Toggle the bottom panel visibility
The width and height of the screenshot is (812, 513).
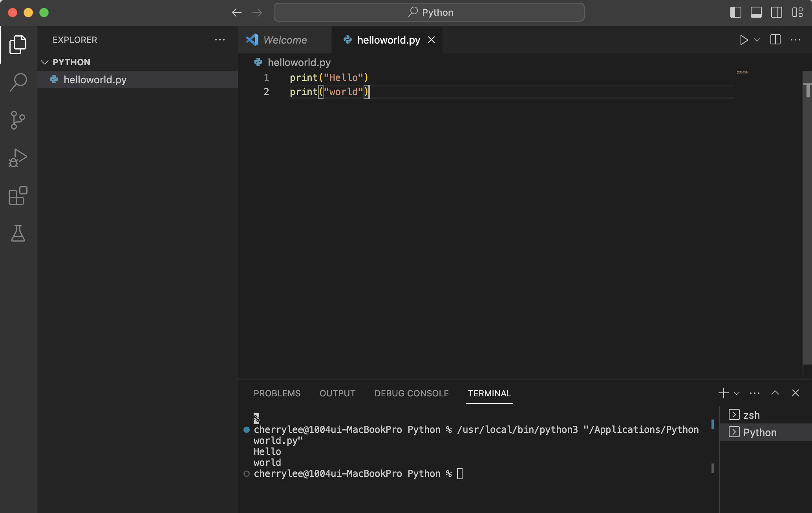point(756,13)
